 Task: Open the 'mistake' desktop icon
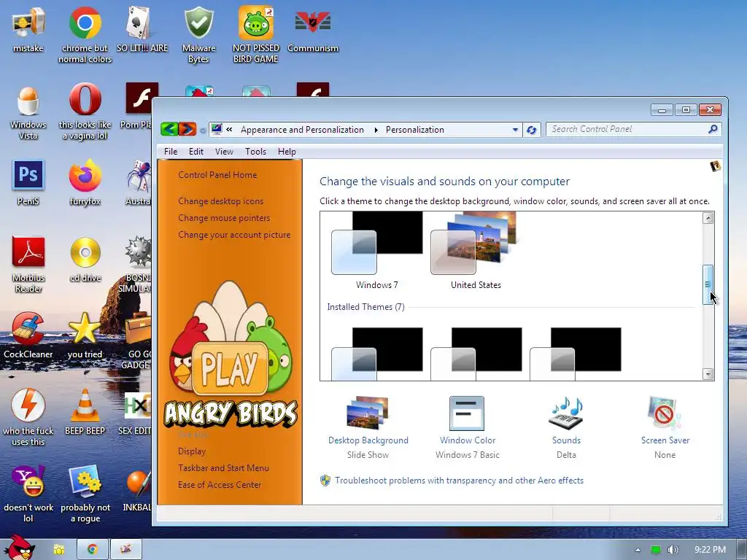[x=28, y=31]
